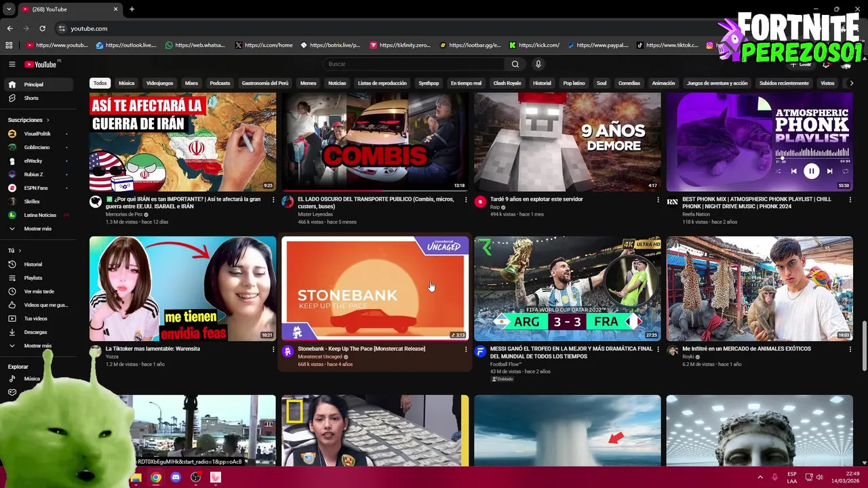Click the search magnifier button
This screenshot has height=488, width=868.
[515, 64]
